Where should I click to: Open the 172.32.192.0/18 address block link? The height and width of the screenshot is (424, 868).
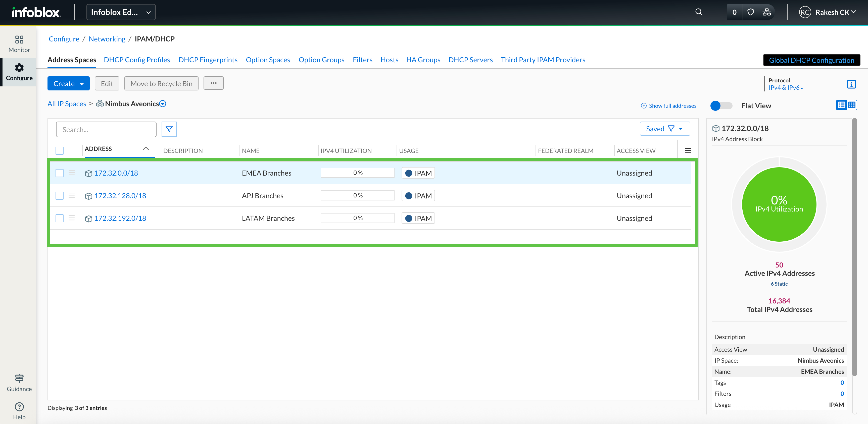click(x=120, y=219)
